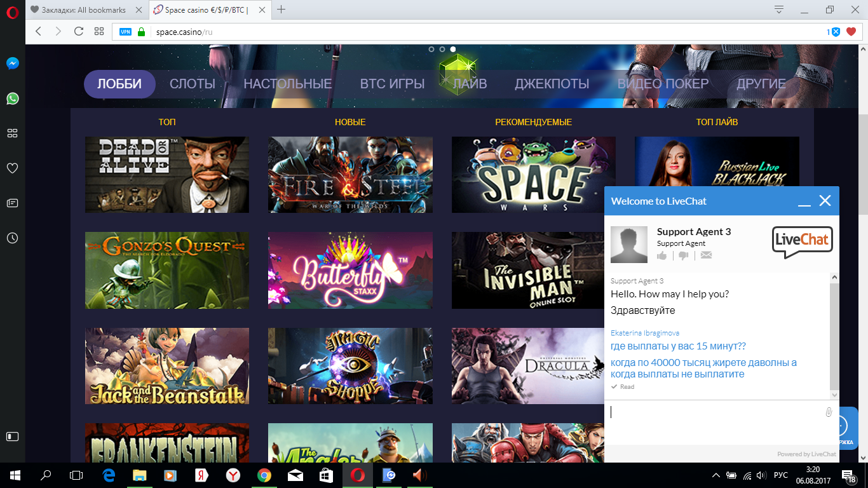Click Powered by LiveChat link
868x488 pixels.
(806, 454)
